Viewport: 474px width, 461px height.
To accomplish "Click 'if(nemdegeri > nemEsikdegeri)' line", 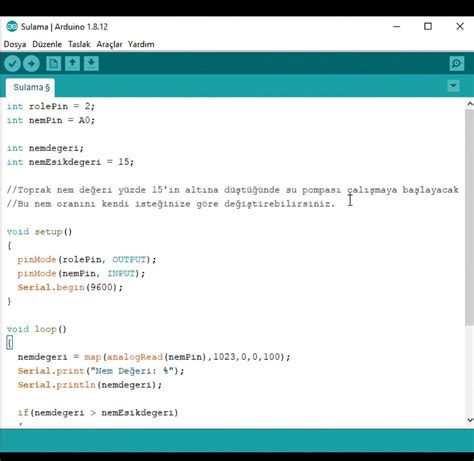I will (98, 413).
